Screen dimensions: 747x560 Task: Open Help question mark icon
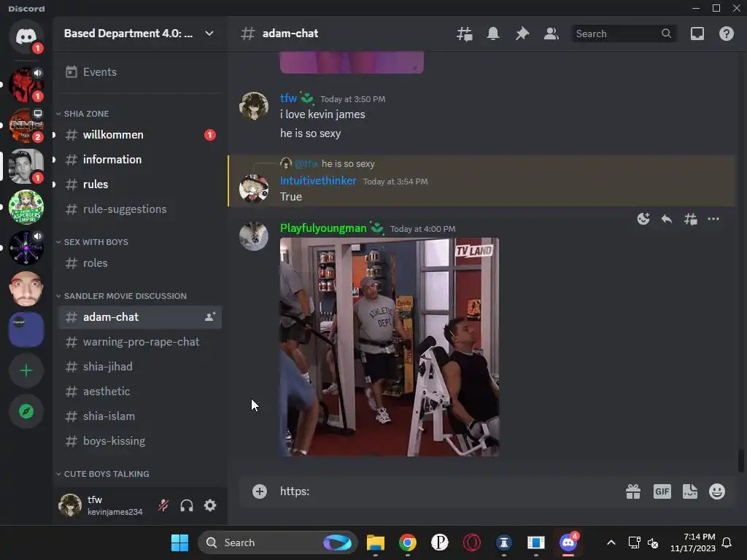727,34
